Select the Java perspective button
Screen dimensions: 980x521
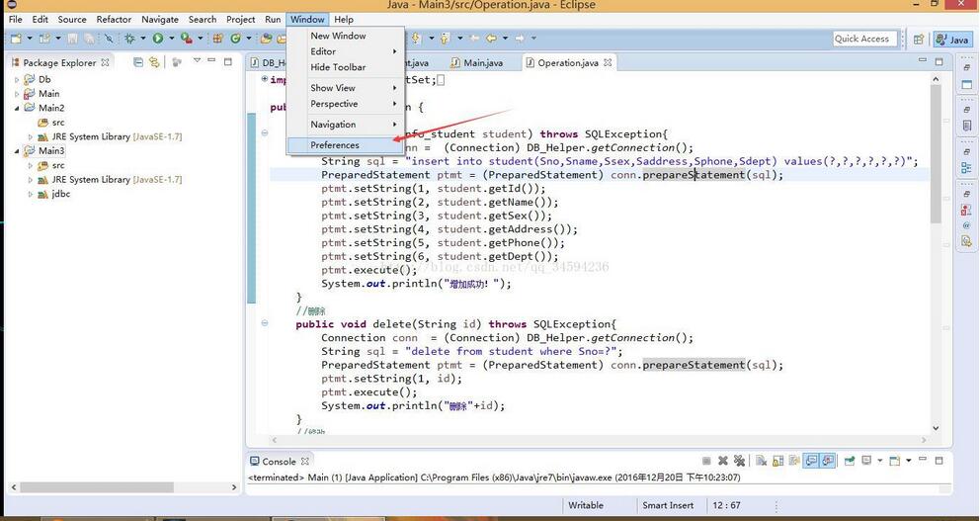point(952,40)
